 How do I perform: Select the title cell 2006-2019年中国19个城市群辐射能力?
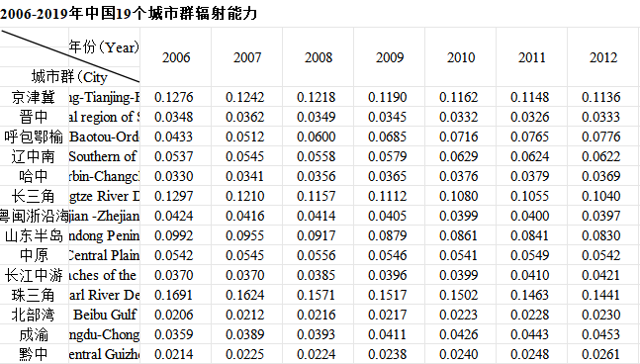(129, 14)
